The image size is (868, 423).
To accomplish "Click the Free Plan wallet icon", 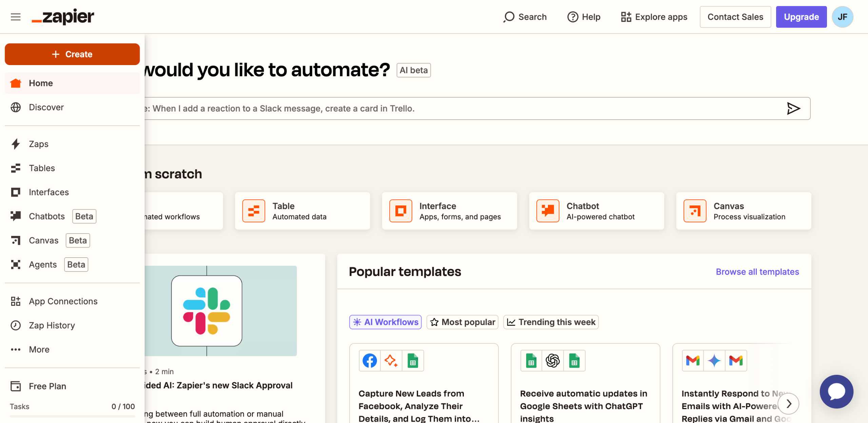I will 16,386.
